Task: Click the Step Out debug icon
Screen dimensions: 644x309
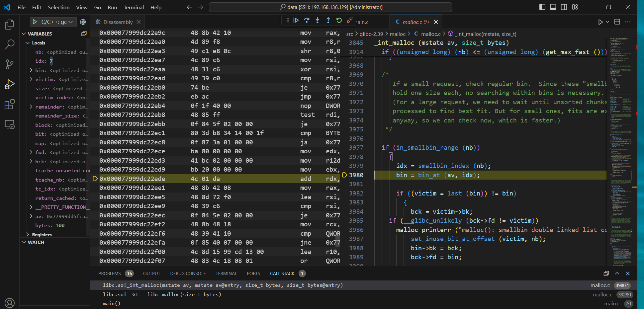Action: click(x=328, y=21)
